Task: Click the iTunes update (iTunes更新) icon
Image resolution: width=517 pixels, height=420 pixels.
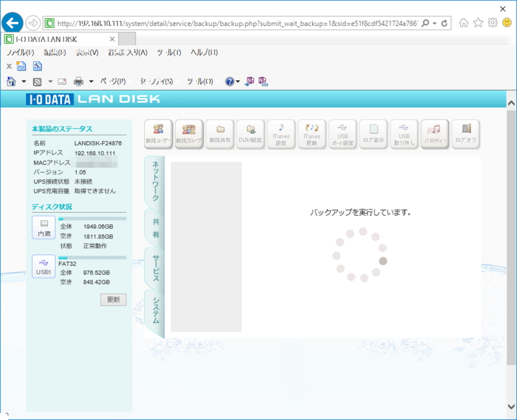Action: 311,134
